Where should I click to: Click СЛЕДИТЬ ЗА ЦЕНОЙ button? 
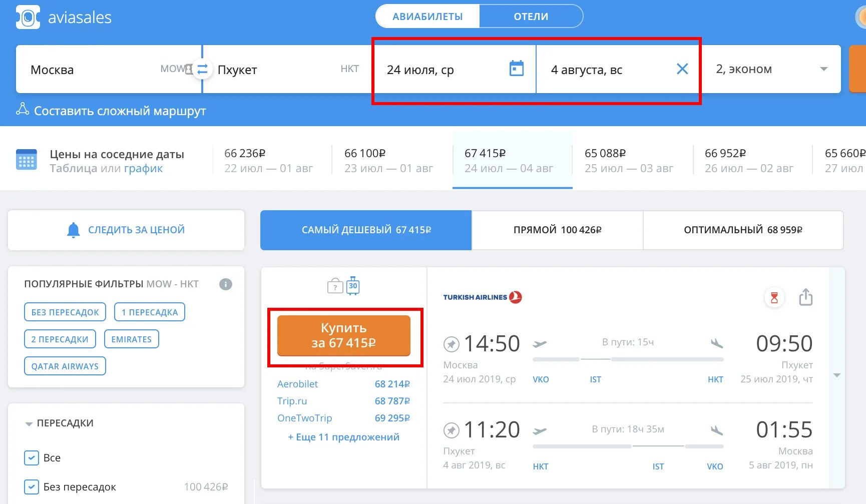coord(126,230)
